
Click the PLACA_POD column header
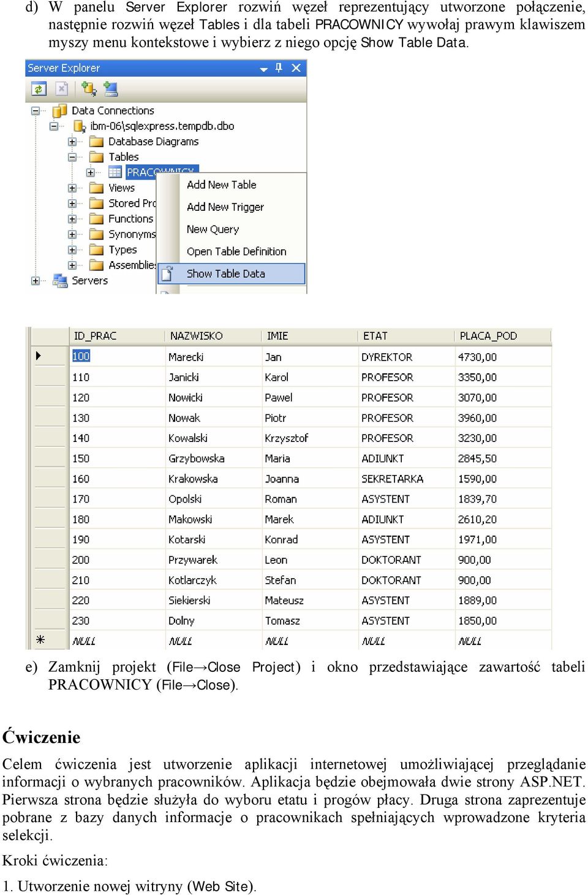[x=503, y=336]
